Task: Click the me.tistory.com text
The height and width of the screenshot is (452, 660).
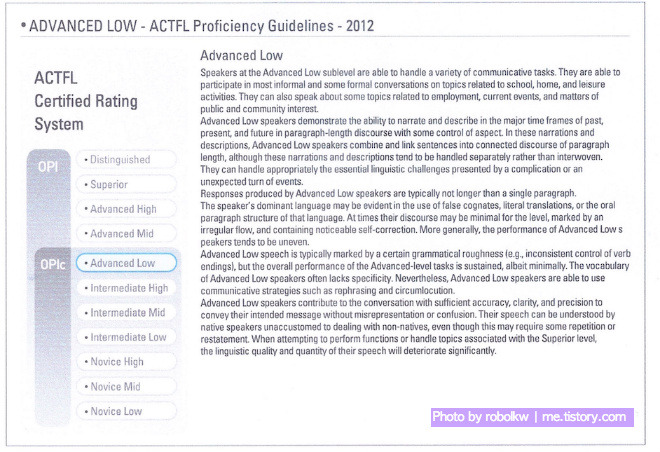Action: click(x=584, y=417)
